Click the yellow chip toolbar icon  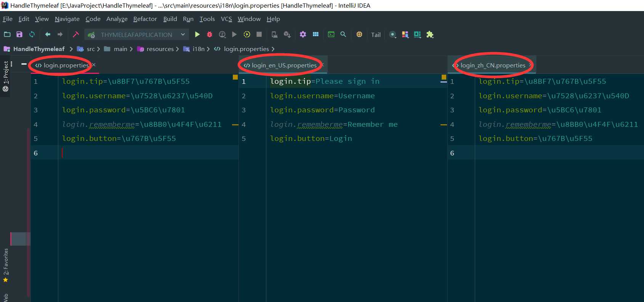[359, 34]
